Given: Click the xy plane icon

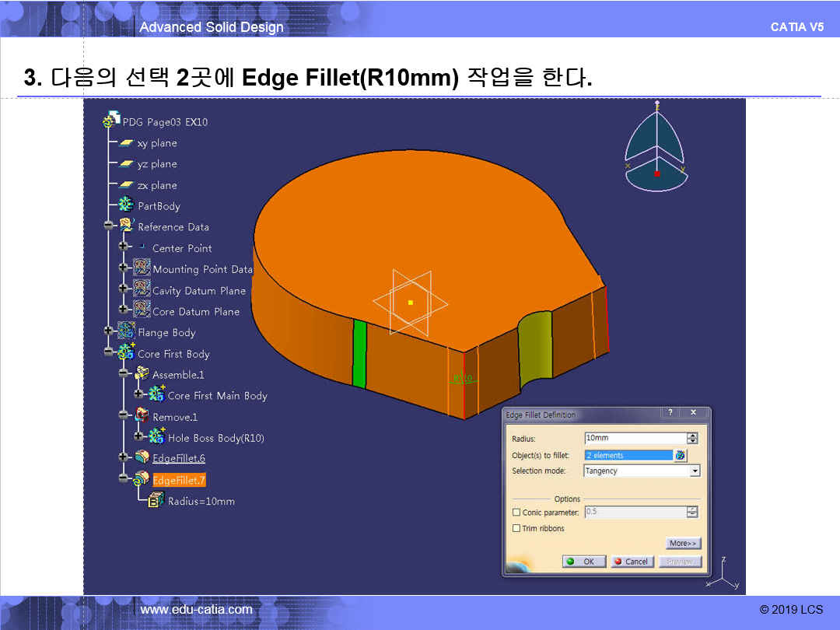Looking at the screenshot, I should coord(126,143).
